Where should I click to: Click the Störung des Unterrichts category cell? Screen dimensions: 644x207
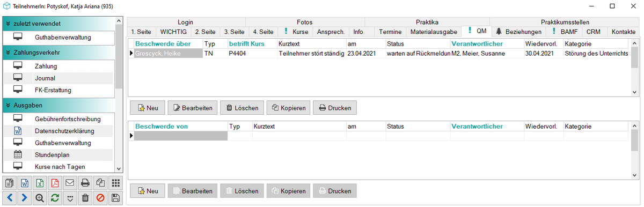coord(596,53)
